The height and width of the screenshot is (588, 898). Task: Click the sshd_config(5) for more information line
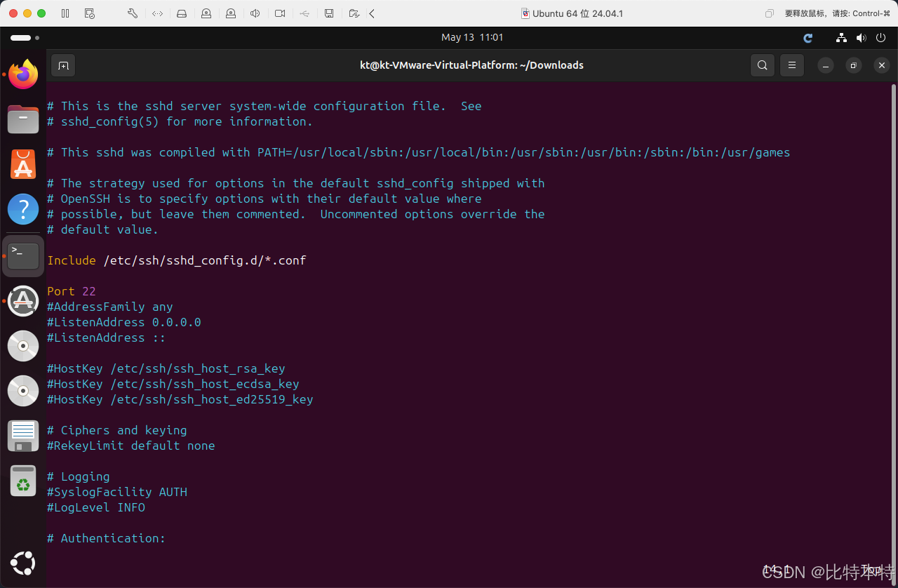(180, 121)
